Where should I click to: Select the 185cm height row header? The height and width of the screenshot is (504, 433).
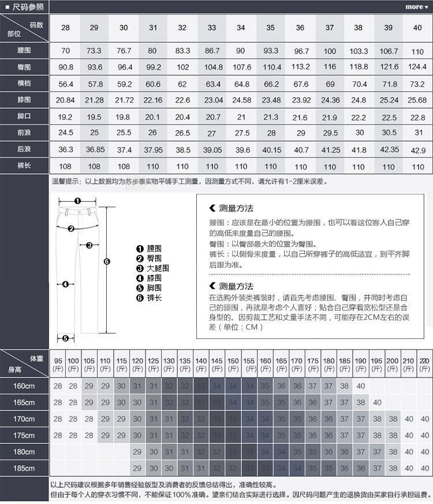tap(24, 468)
